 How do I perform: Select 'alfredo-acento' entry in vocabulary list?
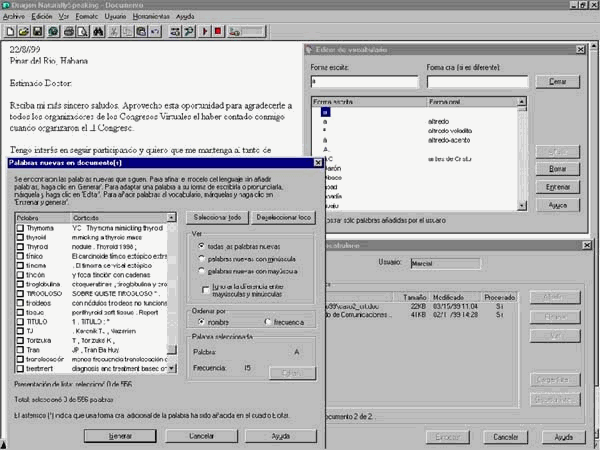tap(449, 140)
